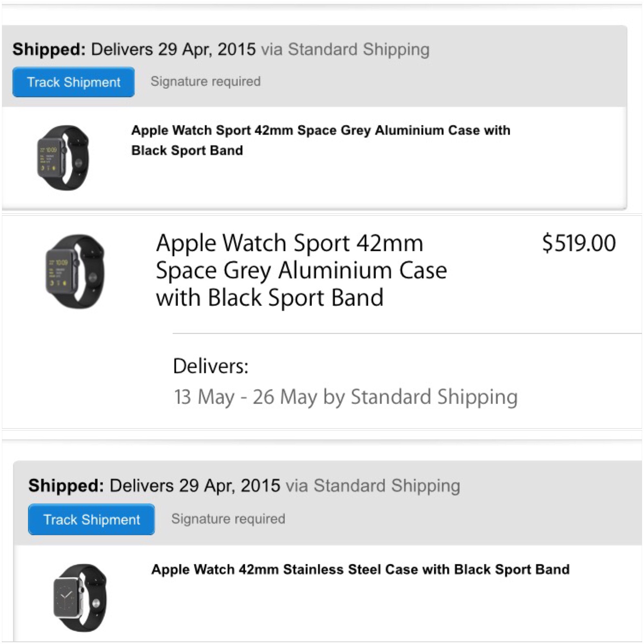The height and width of the screenshot is (644, 644).
Task: Click via Standard Shipping on the Stainless Steel order
Action: (373, 485)
